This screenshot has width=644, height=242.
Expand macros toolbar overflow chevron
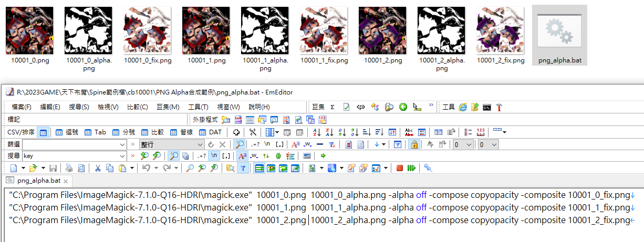coord(431,106)
